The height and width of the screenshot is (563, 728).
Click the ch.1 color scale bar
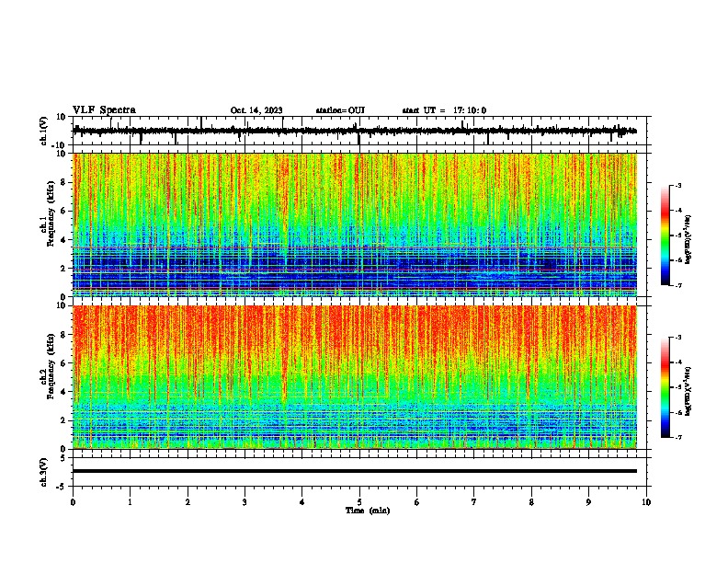pyautogui.click(x=665, y=236)
